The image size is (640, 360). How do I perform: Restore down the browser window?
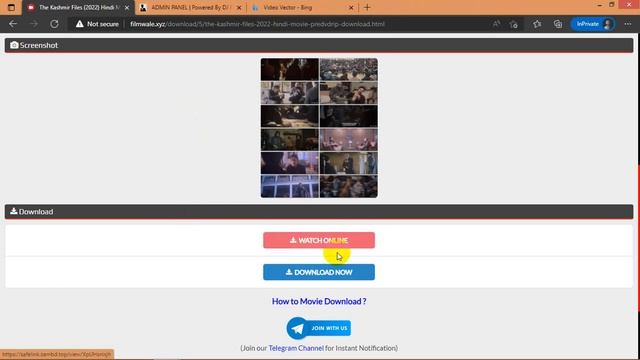tap(612, 5)
